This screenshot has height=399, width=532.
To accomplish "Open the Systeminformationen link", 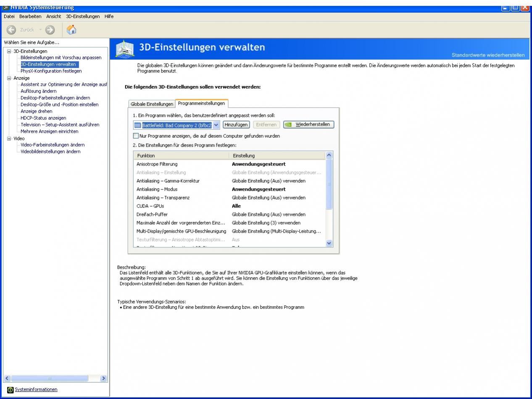I will 36,389.
